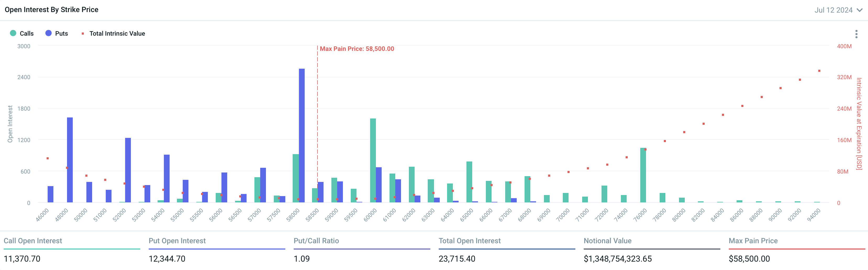Click the green Calls legend circle
868x270 pixels.
coord(13,33)
